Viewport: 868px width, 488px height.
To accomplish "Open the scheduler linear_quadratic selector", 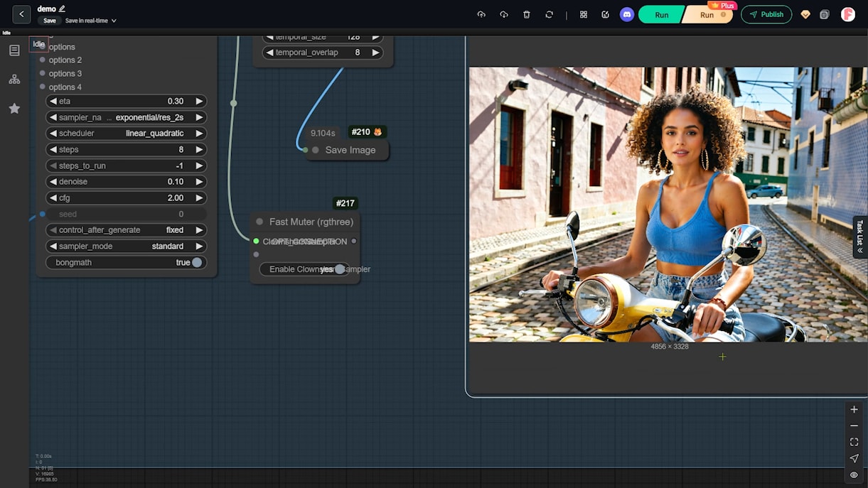I will [127, 134].
